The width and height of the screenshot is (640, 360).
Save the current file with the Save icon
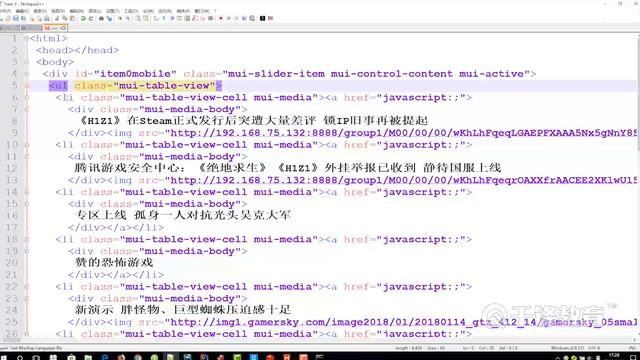16,18
